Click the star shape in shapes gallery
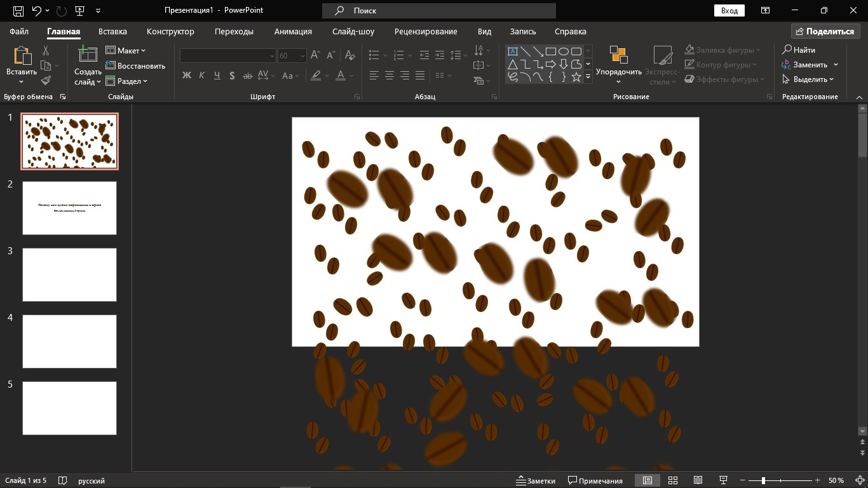This screenshot has height=488, width=868. pyautogui.click(x=576, y=77)
